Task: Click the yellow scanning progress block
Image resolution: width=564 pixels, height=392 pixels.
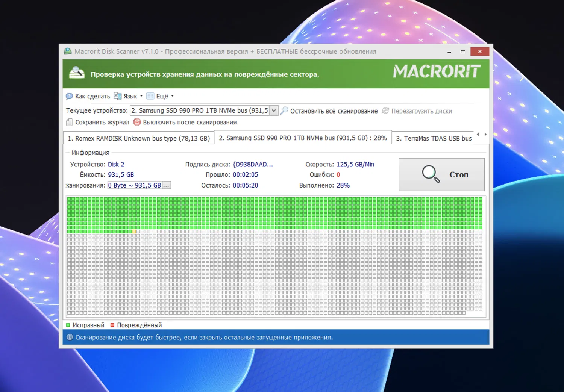Action: coord(134,232)
